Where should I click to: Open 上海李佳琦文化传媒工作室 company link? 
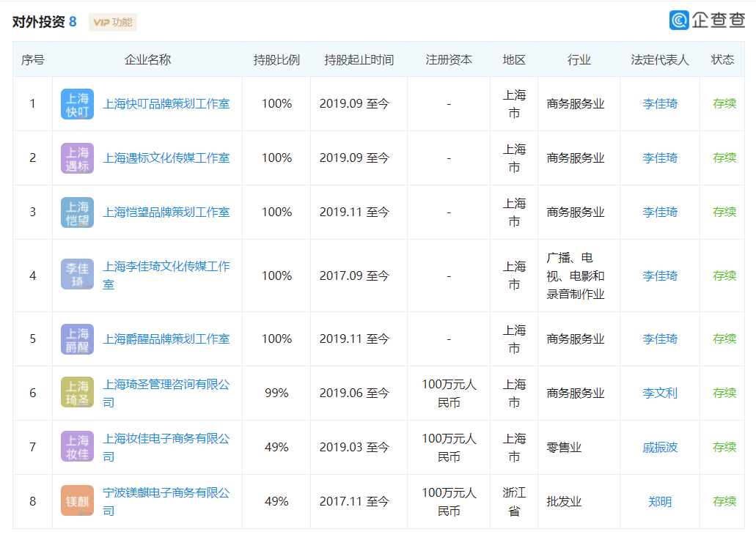click(166, 275)
